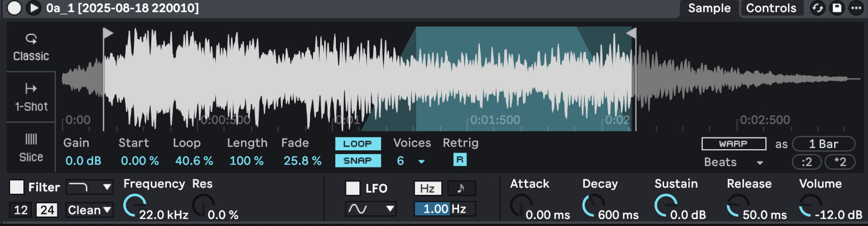The height and width of the screenshot is (226, 868).
Task: Open the Beats warp mode dropdown
Action: [734, 163]
